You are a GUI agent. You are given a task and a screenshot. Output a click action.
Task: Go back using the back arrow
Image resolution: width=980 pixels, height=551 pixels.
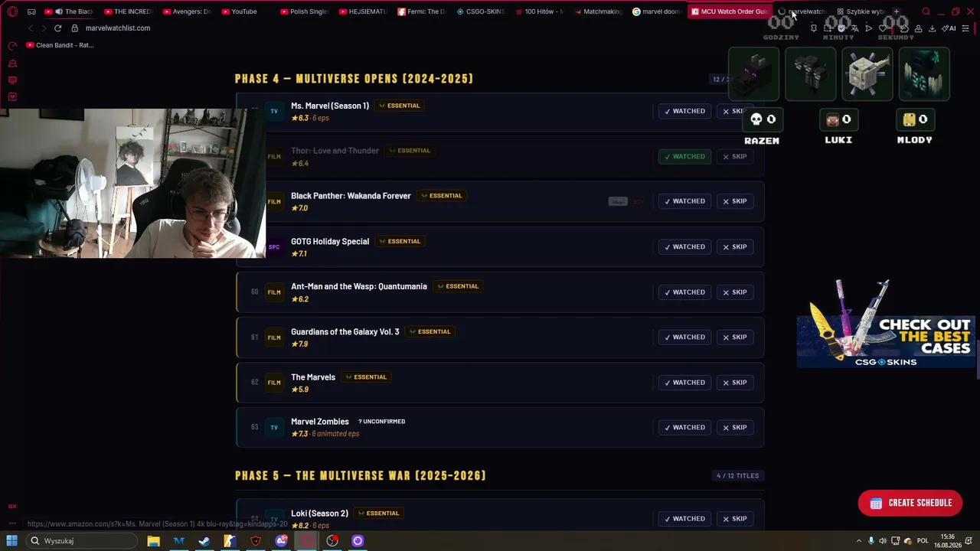point(30,28)
